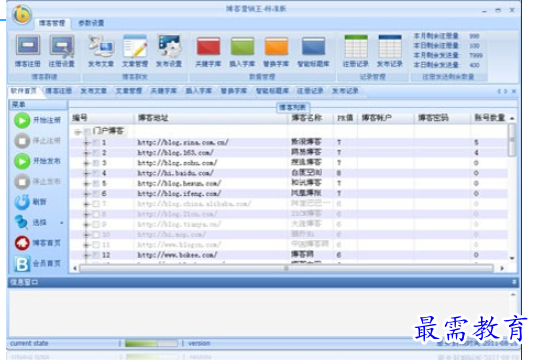Click the blog list horizontal scrollbar thumb
The width and height of the screenshot is (536, 360).
[x=286, y=269]
